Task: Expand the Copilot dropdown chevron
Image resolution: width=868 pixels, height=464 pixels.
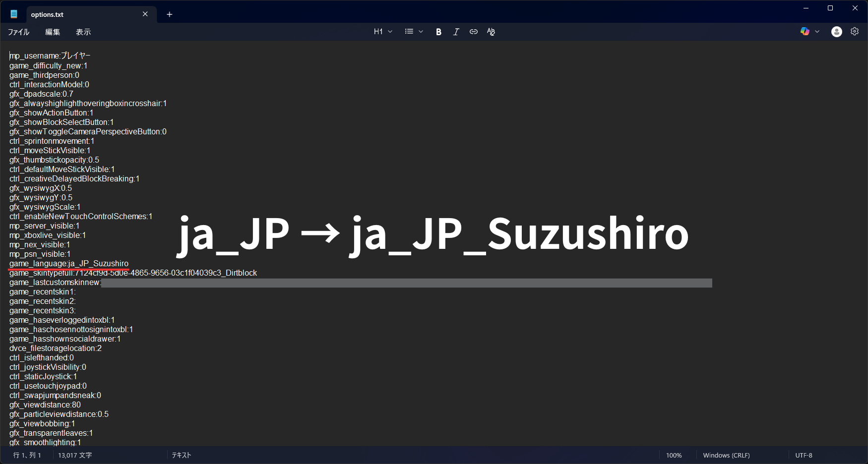Action: (x=817, y=31)
